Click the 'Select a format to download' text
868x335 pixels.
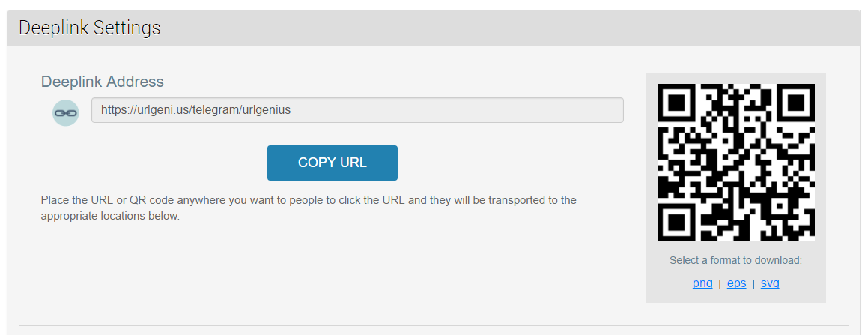[x=735, y=260]
